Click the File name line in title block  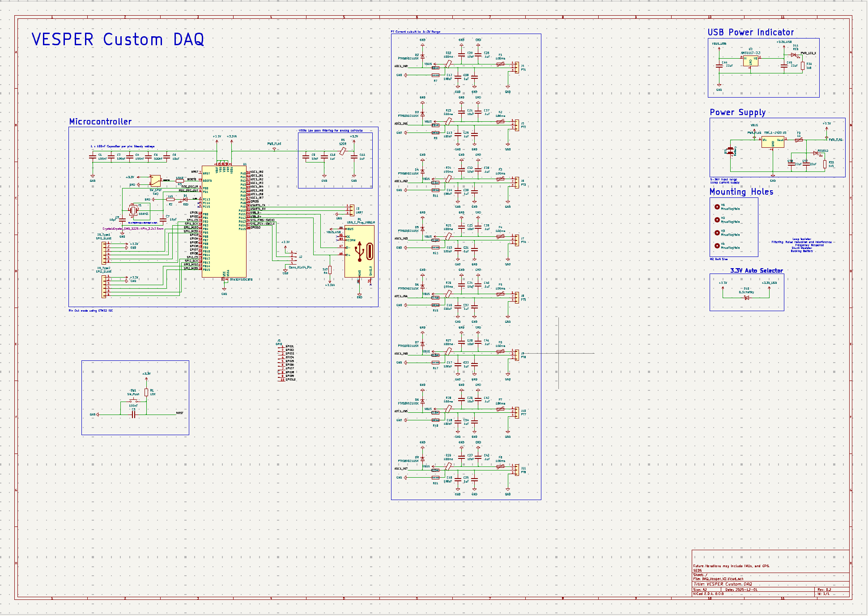pos(719,579)
